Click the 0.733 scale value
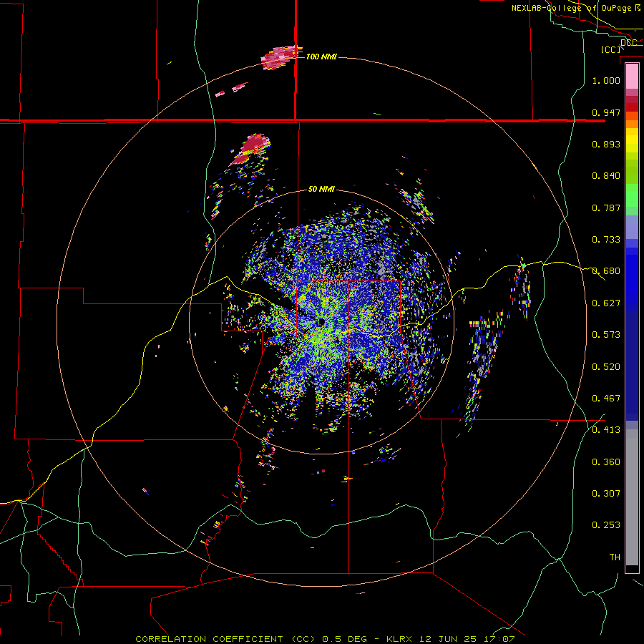644x644 pixels. tap(606, 240)
